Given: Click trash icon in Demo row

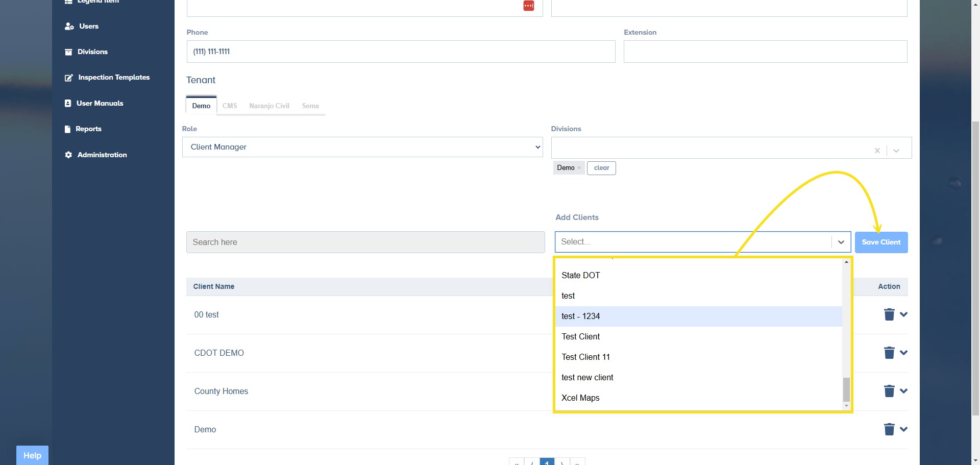Looking at the screenshot, I should tap(889, 429).
